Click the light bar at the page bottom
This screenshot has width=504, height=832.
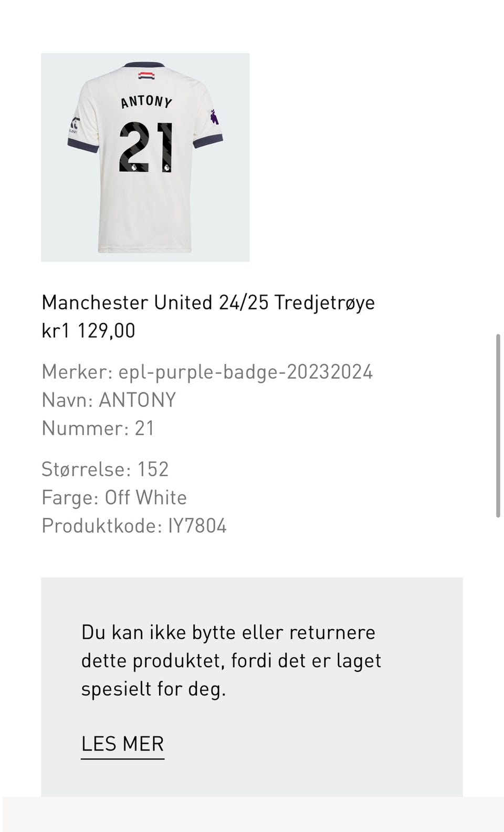coord(252,814)
